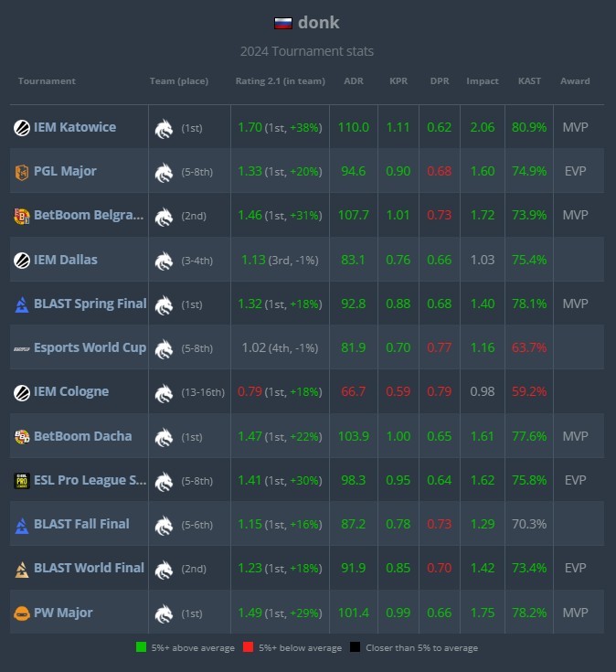Click the Impact column header
This screenshot has height=672, width=616.
point(483,81)
